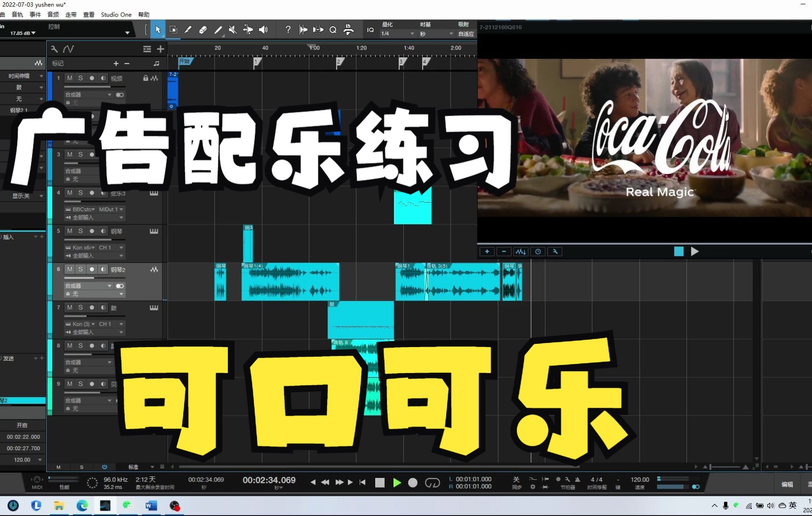This screenshot has width=812, height=516.
Task: Click the arrangement horizontal scrollbar
Action: (x=379, y=467)
